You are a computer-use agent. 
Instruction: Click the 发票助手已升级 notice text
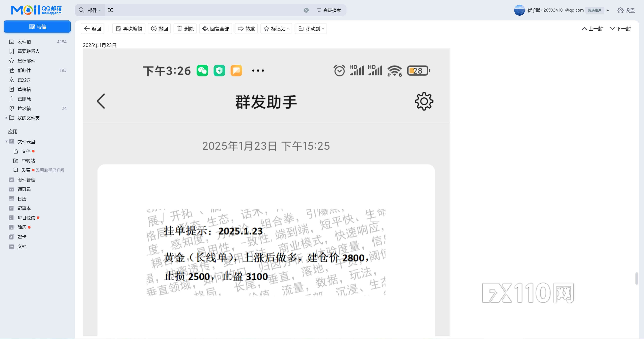coord(50,170)
